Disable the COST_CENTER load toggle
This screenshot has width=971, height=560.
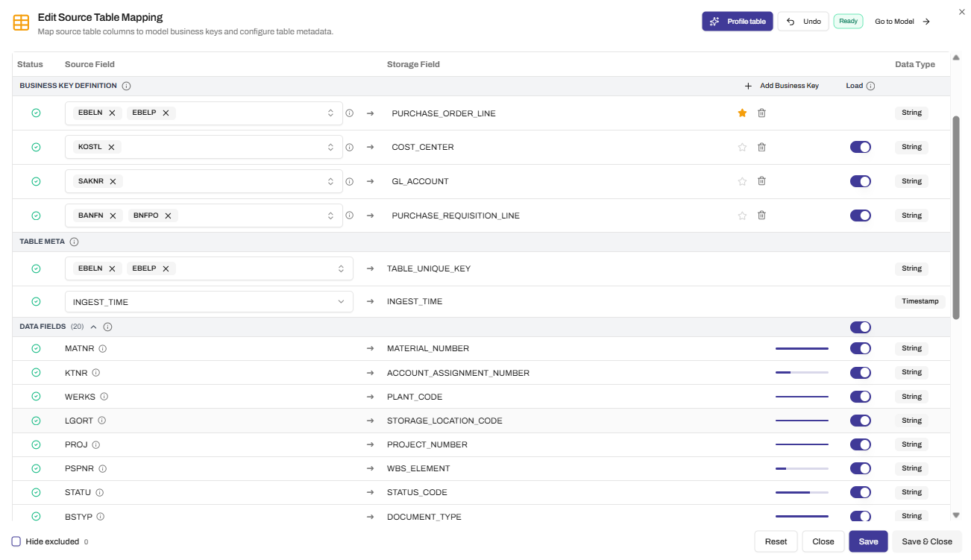click(860, 147)
